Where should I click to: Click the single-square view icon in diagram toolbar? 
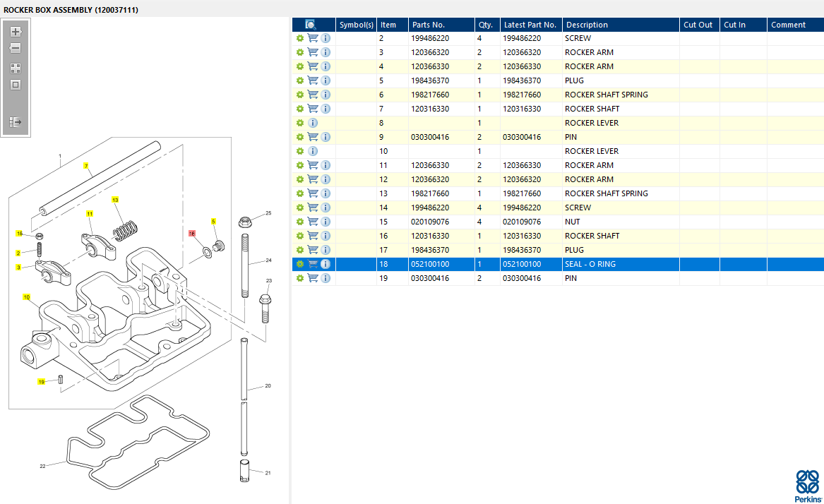point(16,85)
